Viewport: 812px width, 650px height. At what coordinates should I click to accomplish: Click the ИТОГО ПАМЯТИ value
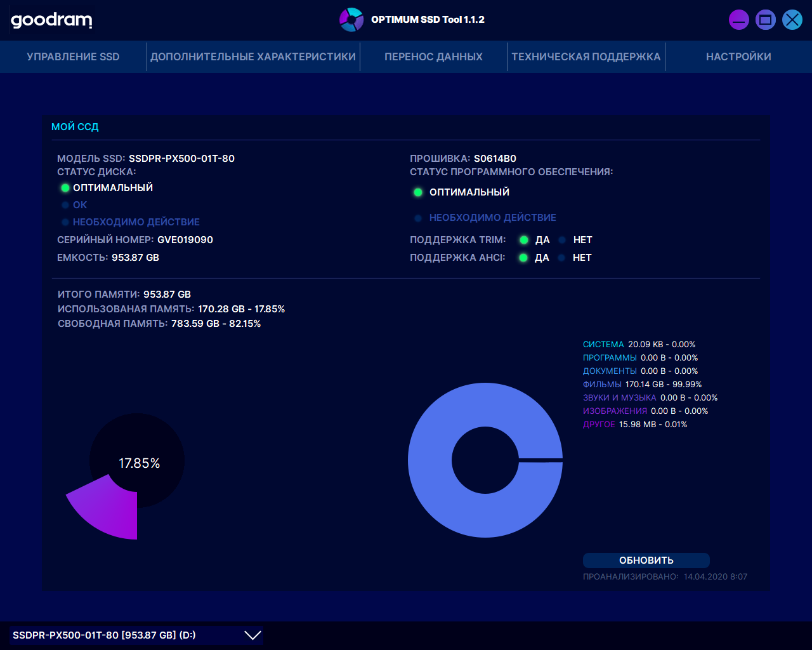click(x=167, y=295)
